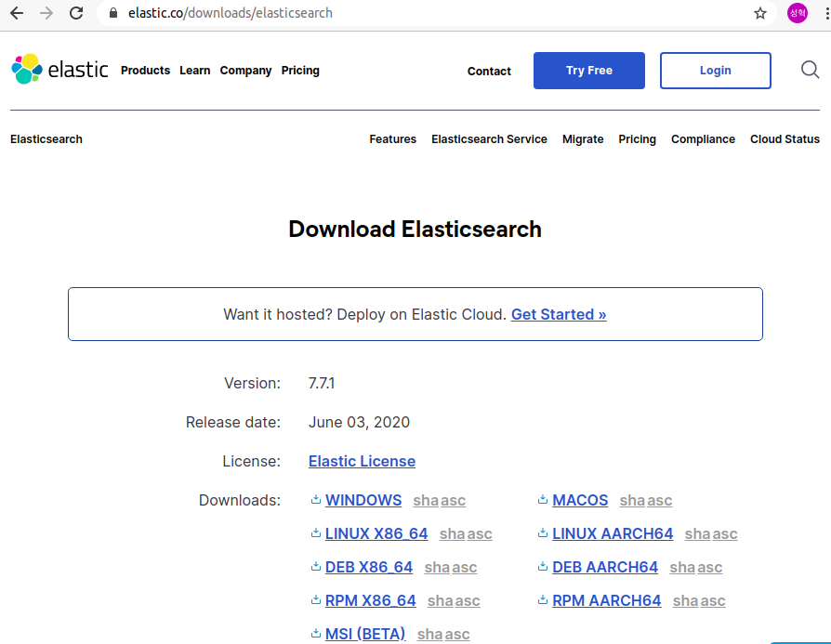Click the address bar URL
Image resolution: width=831 pixels, height=644 pixels.
(230, 13)
